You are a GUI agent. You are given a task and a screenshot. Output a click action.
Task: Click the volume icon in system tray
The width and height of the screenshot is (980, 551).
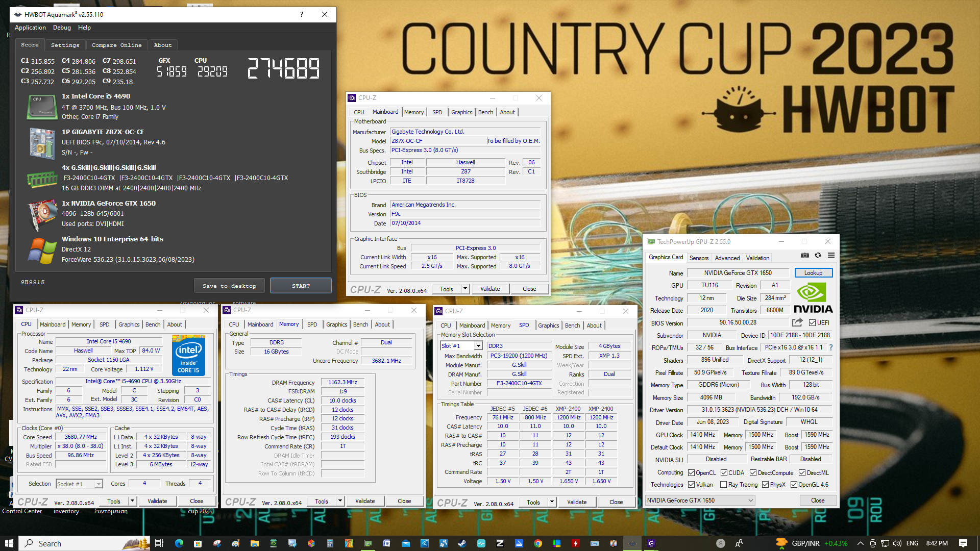click(897, 543)
